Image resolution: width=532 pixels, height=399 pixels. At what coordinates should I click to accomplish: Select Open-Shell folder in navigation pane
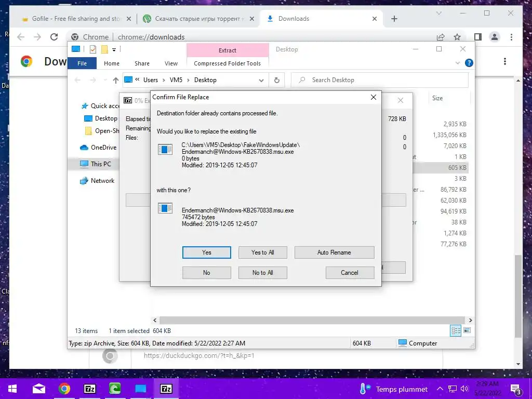pos(102,131)
